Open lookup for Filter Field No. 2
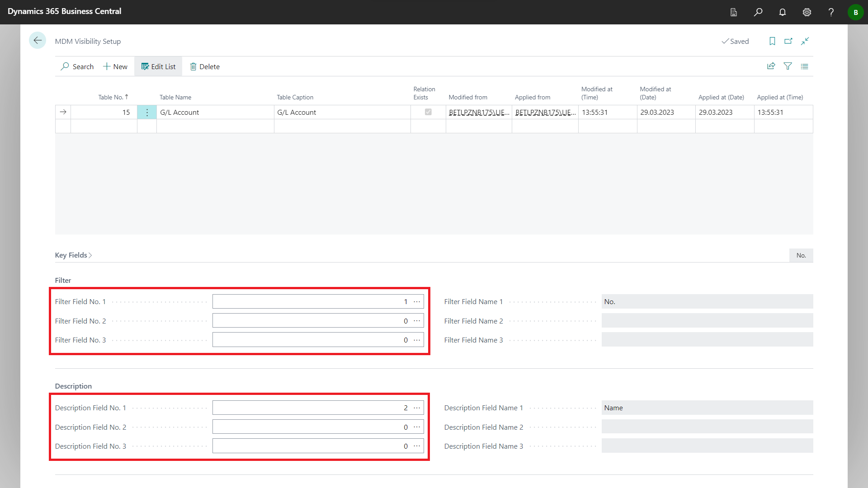Screen dimensions: 868x488 [x=417, y=321]
